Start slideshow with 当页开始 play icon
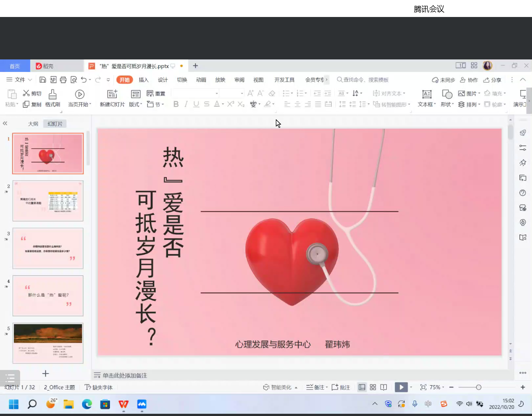The image size is (532, 416). (80, 94)
